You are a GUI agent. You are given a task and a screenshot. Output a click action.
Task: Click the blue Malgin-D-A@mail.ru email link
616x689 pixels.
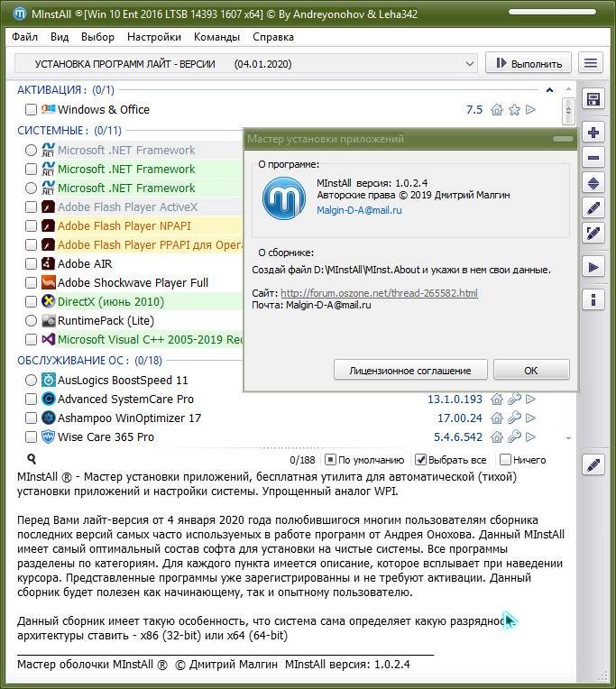coord(359,210)
